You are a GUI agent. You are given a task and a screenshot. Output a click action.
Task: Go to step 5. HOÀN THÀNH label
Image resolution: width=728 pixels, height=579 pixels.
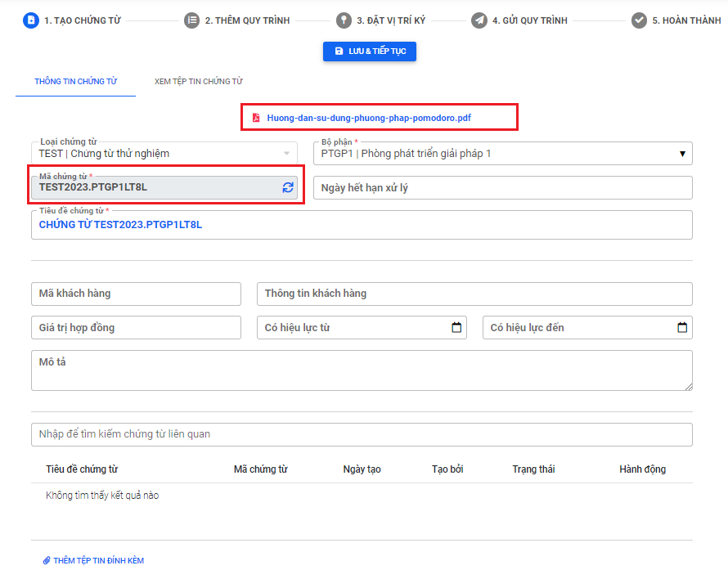click(686, 20)
